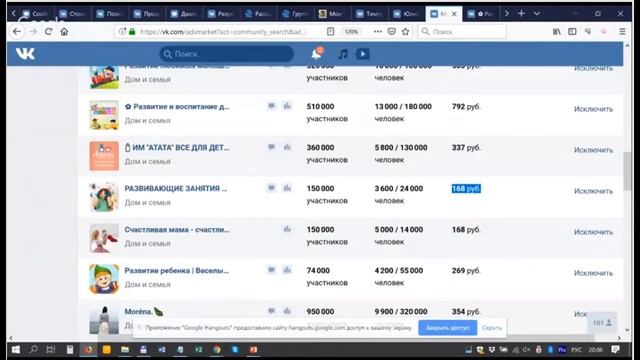Open the 'Morena' community link
The image size is (640, 360).
click(x=144, y=312)
